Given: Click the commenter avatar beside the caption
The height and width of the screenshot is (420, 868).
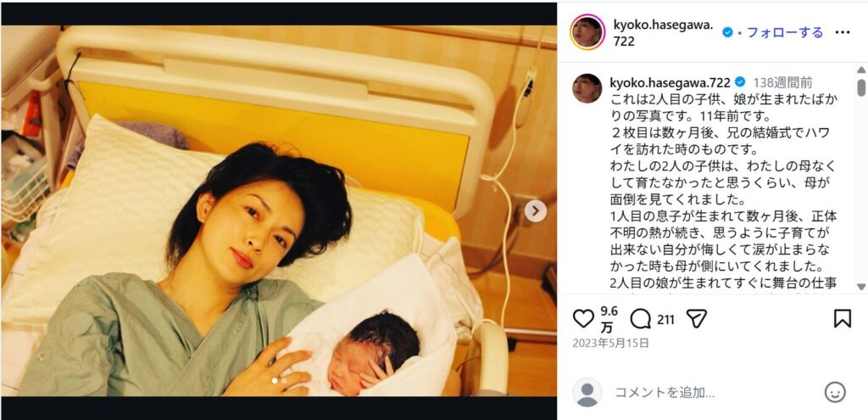Looking at the screenshot, I should 587,88.
